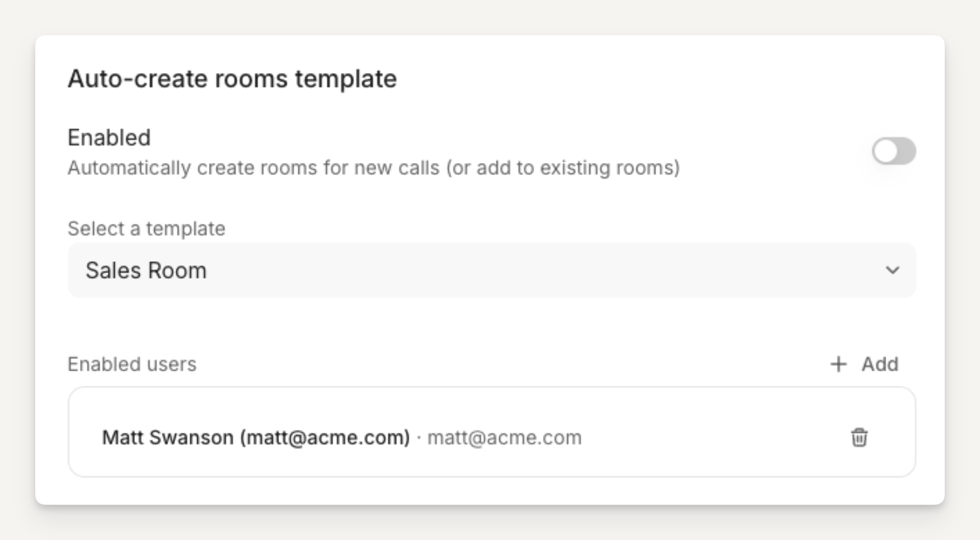Click the "(matt@acme.com)" text in the bold name

click(x=325, y=437)
